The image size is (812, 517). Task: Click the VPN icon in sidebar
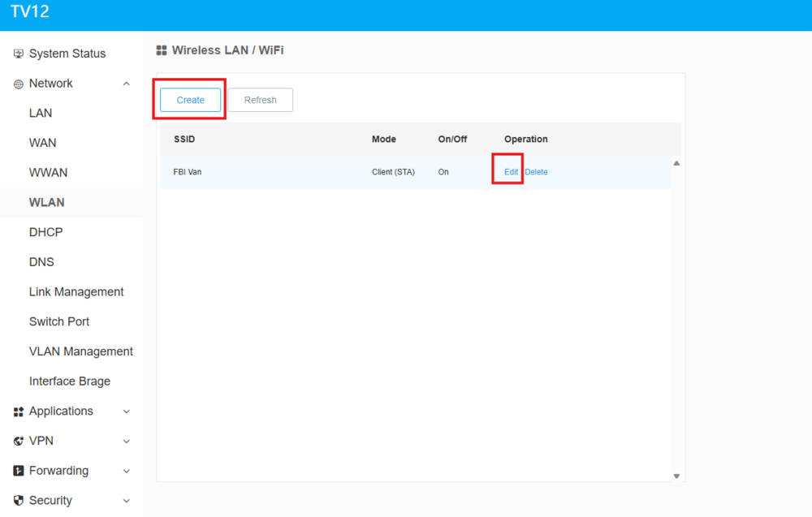19,442
